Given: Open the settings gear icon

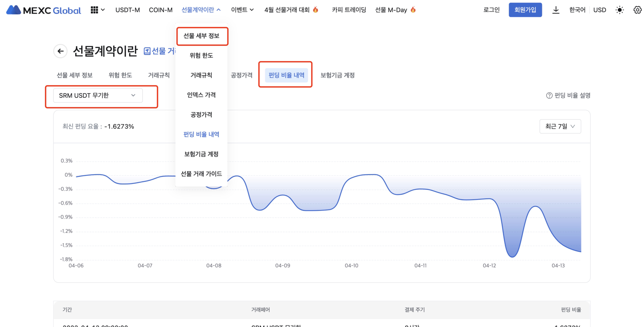Looking at the screenshot, I should tap(637, 10).
